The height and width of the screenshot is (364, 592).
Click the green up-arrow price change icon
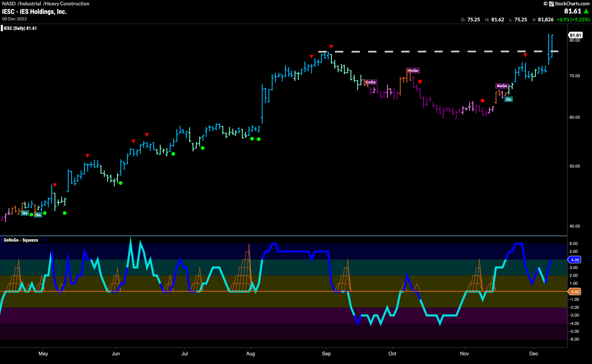586,11
